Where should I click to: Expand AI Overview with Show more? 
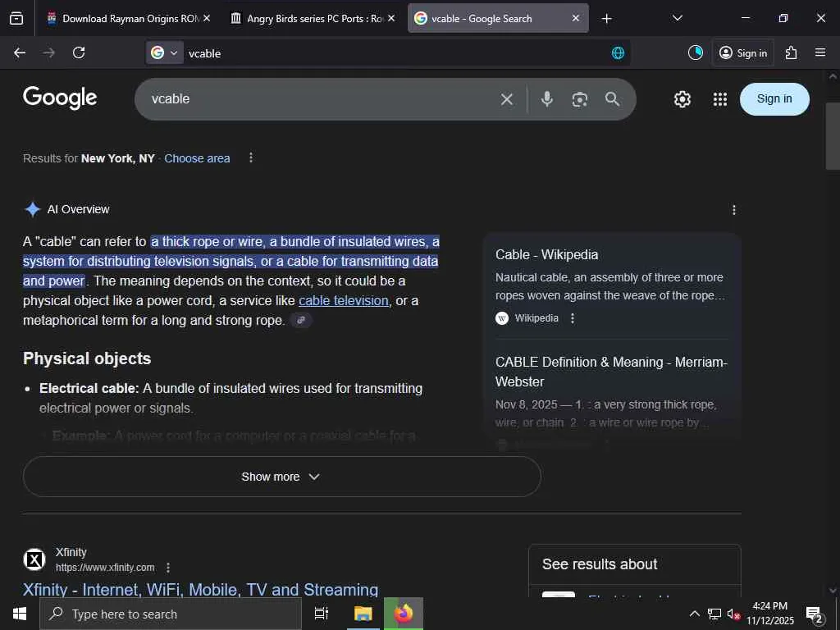click(x=282, y=477)
